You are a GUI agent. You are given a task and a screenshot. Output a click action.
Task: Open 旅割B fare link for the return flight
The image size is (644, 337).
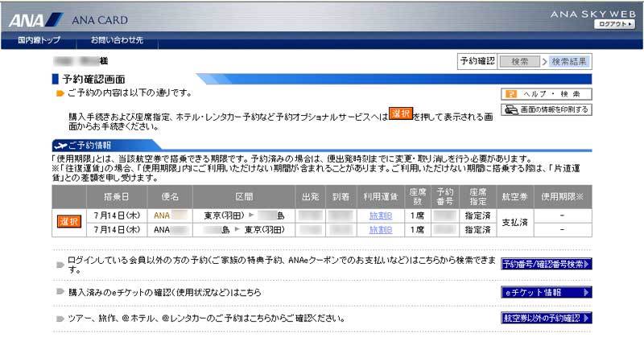coord(381,230)
